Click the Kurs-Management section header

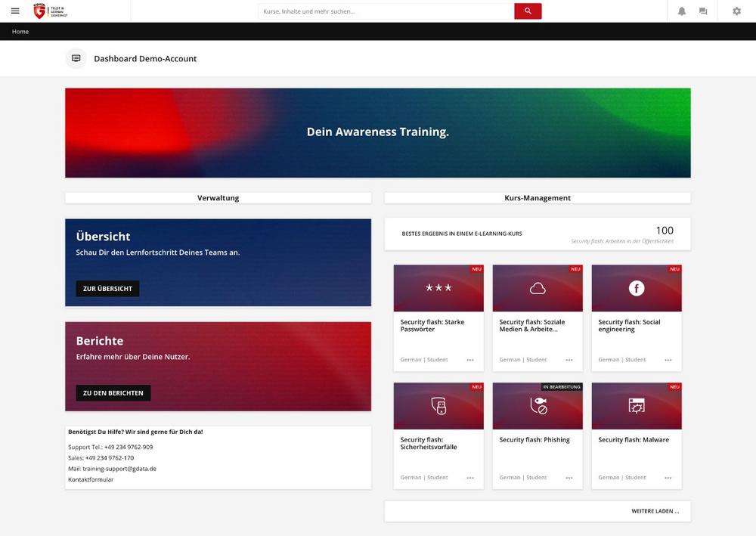click(x=537, y=198)
